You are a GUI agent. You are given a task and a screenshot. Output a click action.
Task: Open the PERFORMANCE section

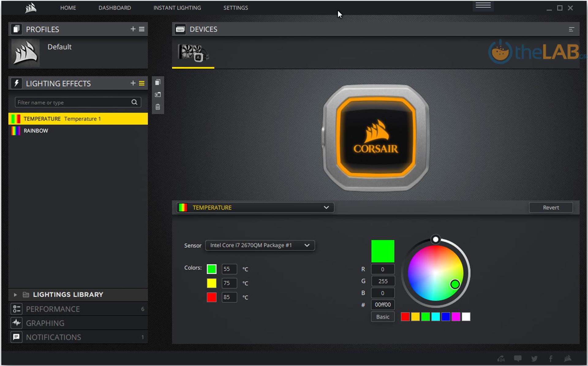[x=78, y=309]
